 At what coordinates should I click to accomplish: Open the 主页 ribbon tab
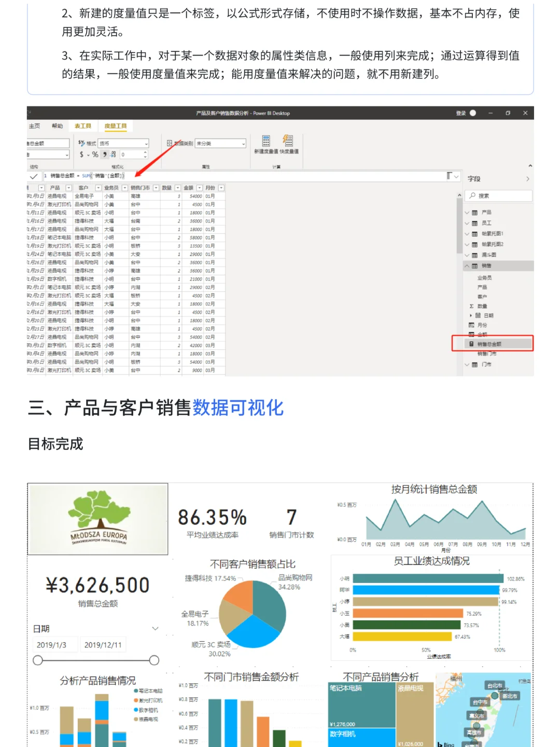click(35, 126)
